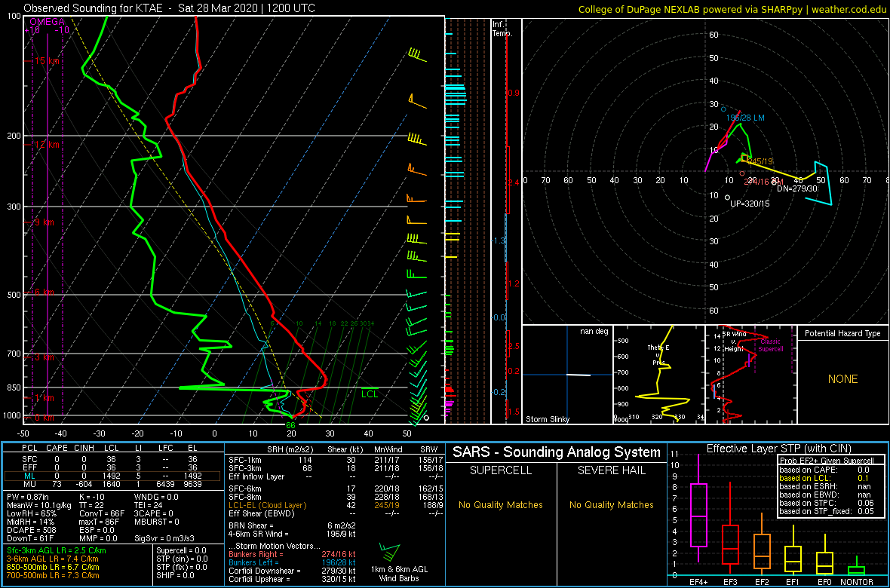Viewport: 890px width, 588px height.
Task: Click the SFC-6km kinematics row
Action: pos(335,488)
